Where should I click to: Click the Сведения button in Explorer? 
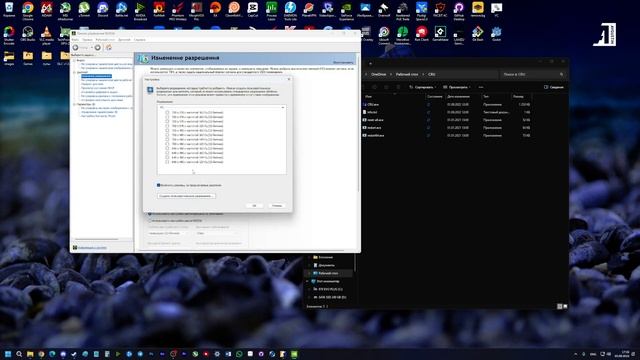[553, 87]
